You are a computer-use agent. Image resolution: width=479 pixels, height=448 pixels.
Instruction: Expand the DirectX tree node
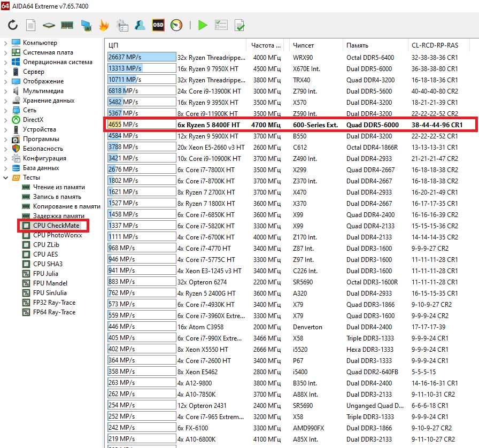point(5,120)
